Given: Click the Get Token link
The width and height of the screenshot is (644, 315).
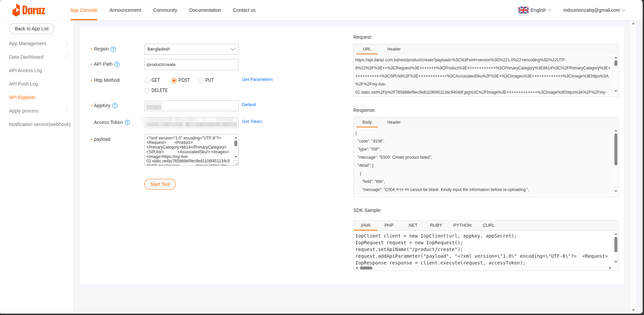Looking at the screenshot, I should coord(252,122).
